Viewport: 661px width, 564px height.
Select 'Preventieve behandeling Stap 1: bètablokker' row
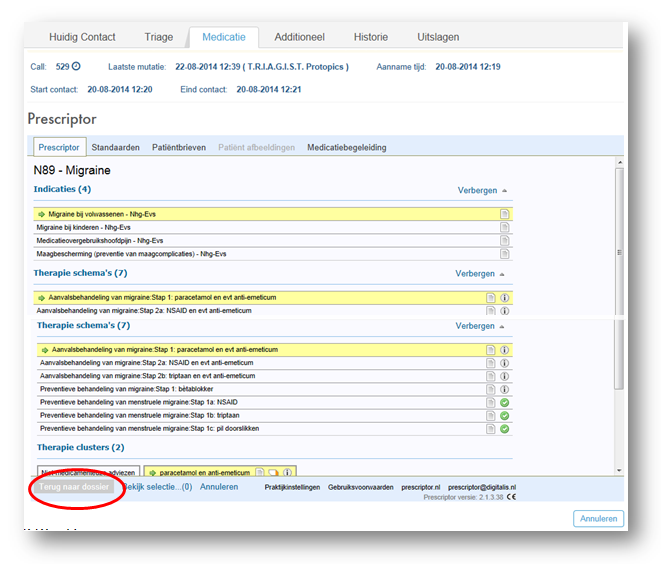(274, 389)
